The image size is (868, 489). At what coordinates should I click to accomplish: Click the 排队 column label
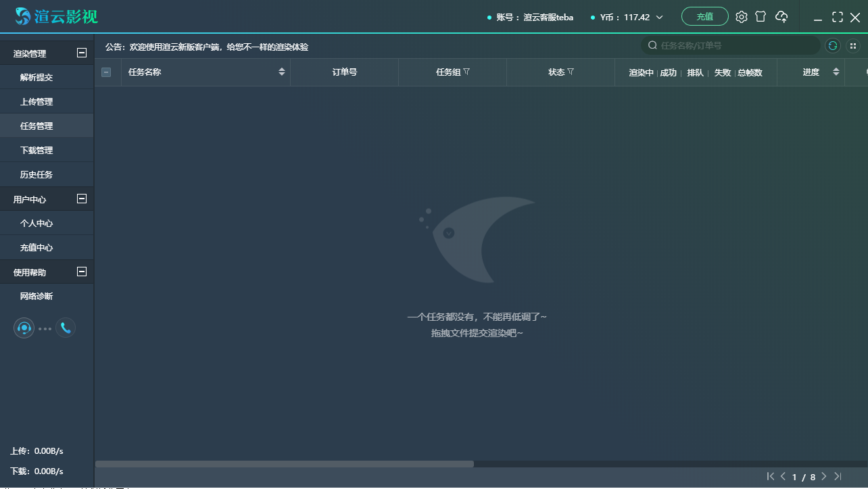tap(696, 72)
